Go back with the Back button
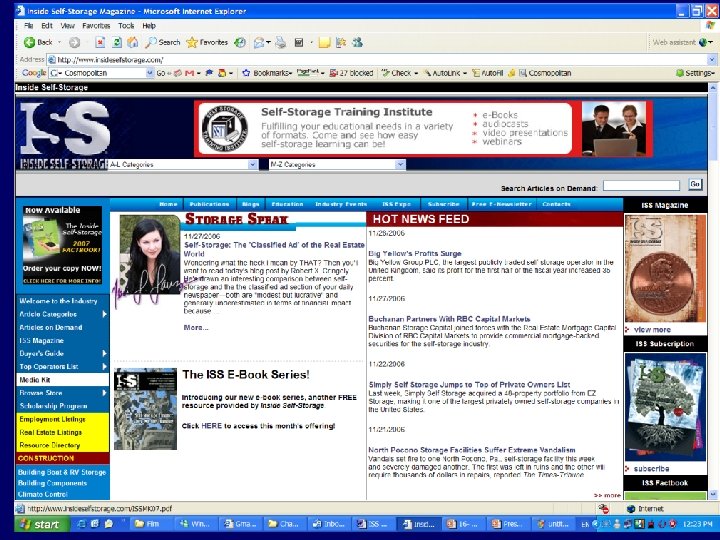This screenshot has width=720, height=540. coord(38,42)
